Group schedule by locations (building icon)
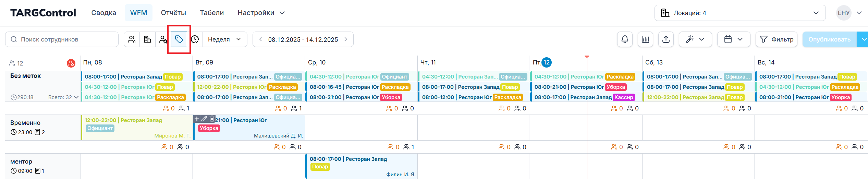868x179 pixels. point(148,39)
